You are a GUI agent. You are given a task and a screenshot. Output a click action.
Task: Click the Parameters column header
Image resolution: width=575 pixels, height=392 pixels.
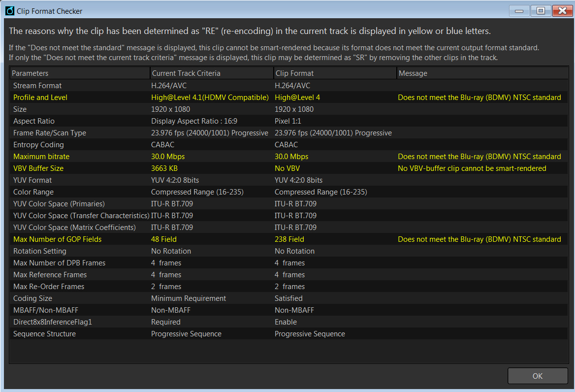[x=80, y=73]
